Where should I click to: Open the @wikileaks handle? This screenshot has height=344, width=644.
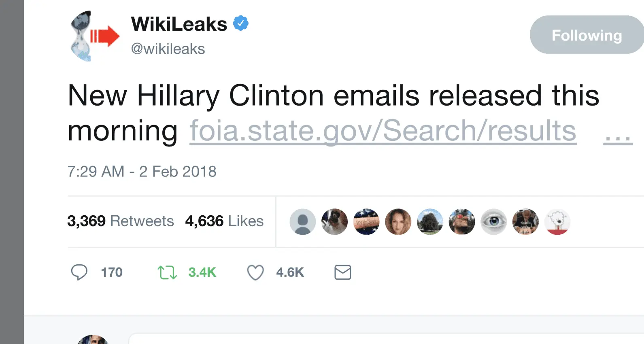coord(168,49)
